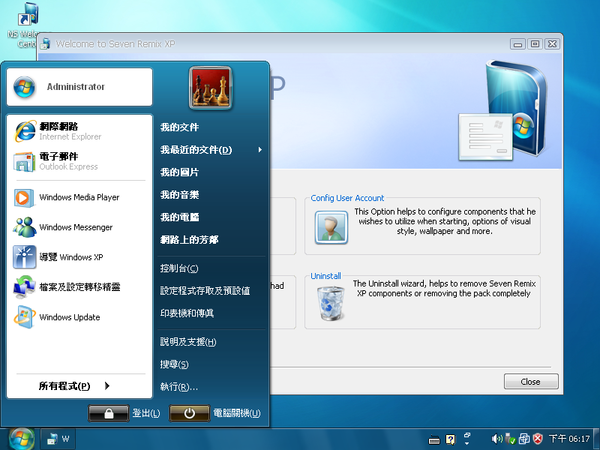Expand 所有程式(P) all programs arrow

[107, 386]
